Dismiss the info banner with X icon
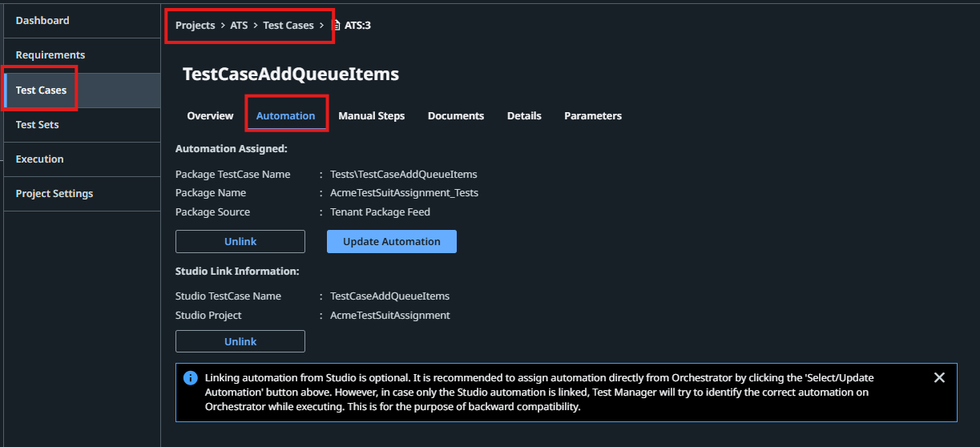 click(939, 377)
